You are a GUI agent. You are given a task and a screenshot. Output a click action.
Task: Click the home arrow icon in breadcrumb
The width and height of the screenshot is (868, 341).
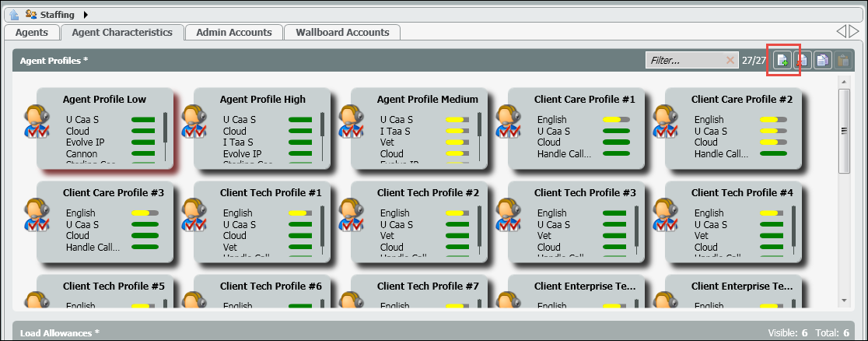pos(15,14)
